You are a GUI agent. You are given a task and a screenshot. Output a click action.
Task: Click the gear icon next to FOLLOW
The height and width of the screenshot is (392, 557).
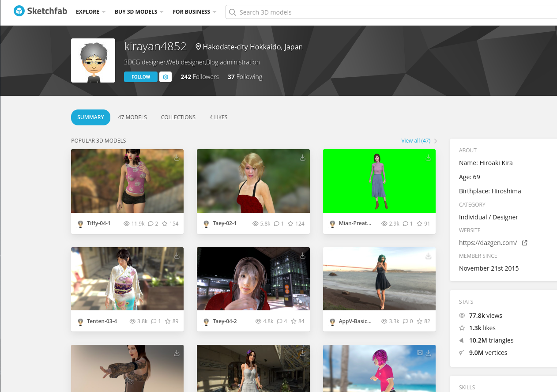[166, 77]
